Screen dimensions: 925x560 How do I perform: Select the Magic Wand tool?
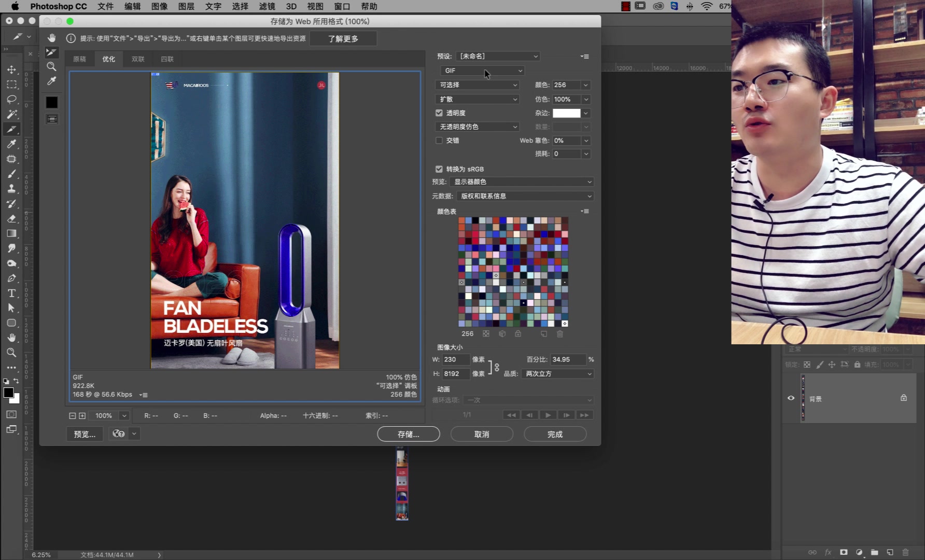pyautogui.click(x=11, y=114)
